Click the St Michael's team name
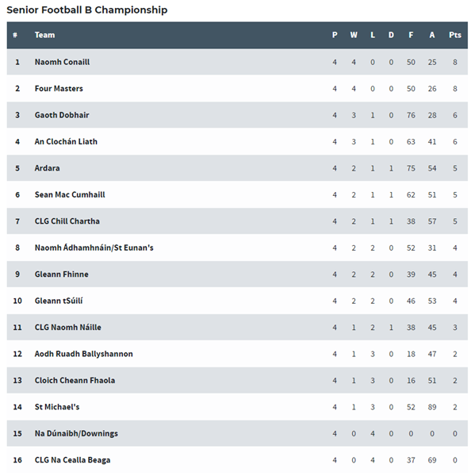The image size is (471, 476). tap(57, 407)
